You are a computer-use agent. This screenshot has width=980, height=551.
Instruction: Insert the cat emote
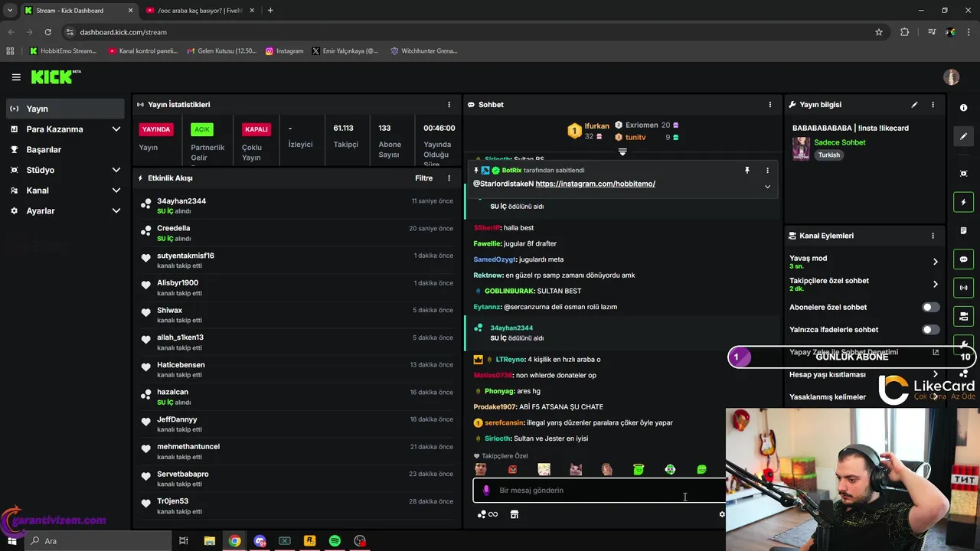(x=575, y=470)
